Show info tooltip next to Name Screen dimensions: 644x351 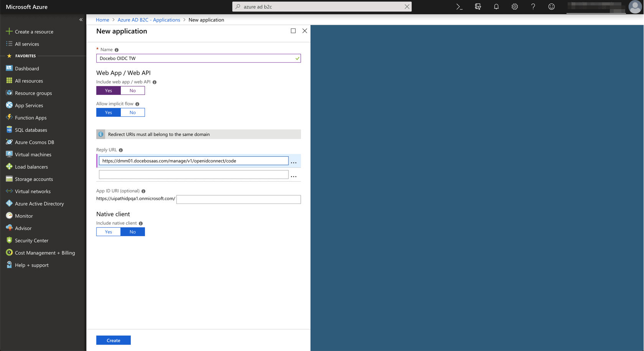point(117,50)
